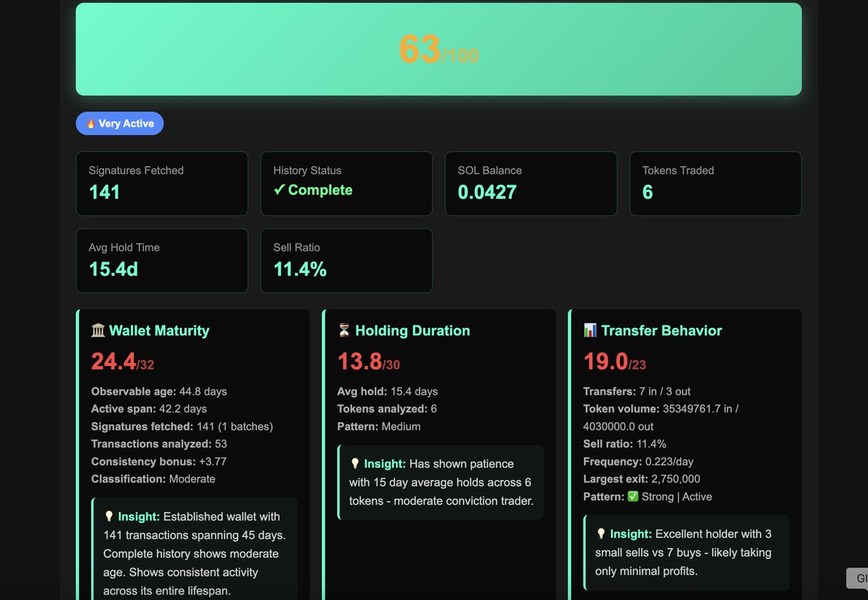Click the Established wallet insight text
Viewport: 868px width, 600px height.
[195, 554]
